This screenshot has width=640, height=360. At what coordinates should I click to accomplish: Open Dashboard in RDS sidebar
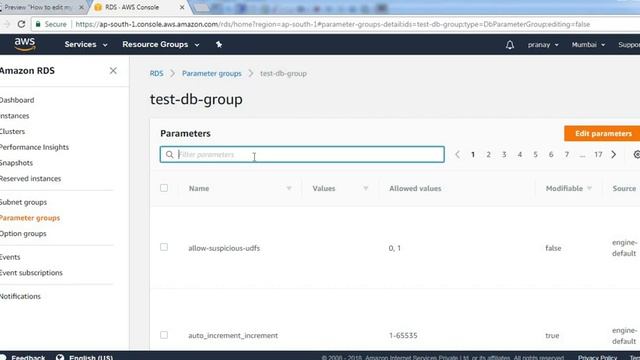tap(17, 100)
